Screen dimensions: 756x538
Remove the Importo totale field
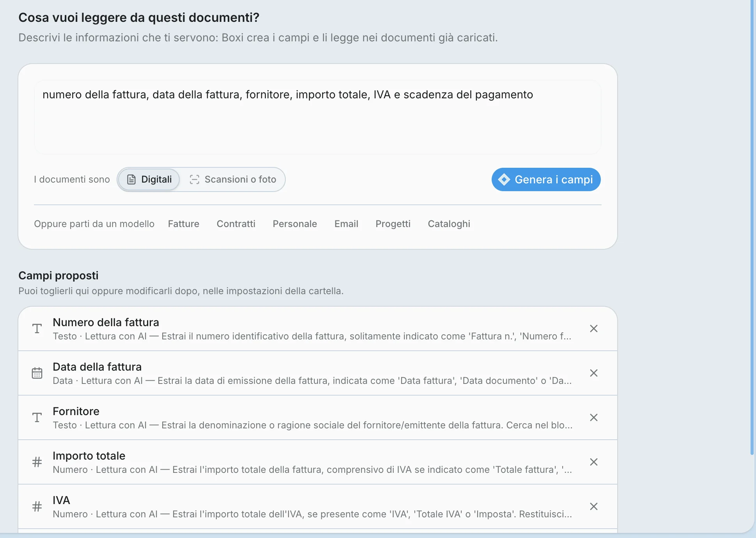point(593,462)
